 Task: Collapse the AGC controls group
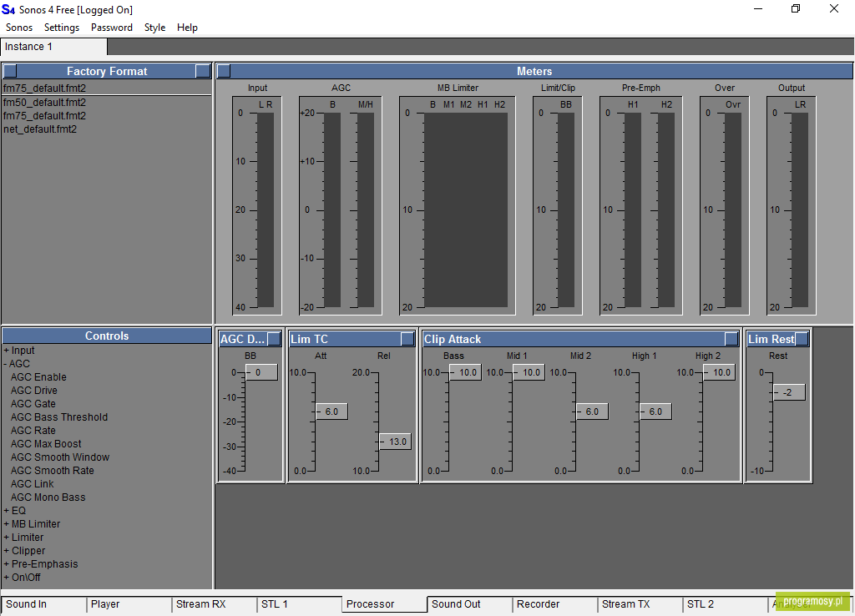tap(6, 364)
